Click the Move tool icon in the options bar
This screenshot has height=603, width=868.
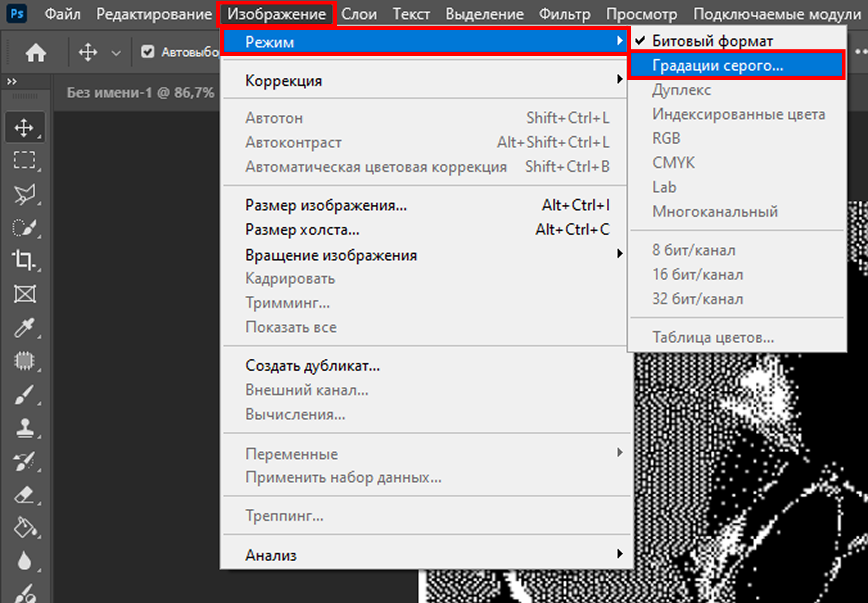pyautogui.click(x=88, y=52)
